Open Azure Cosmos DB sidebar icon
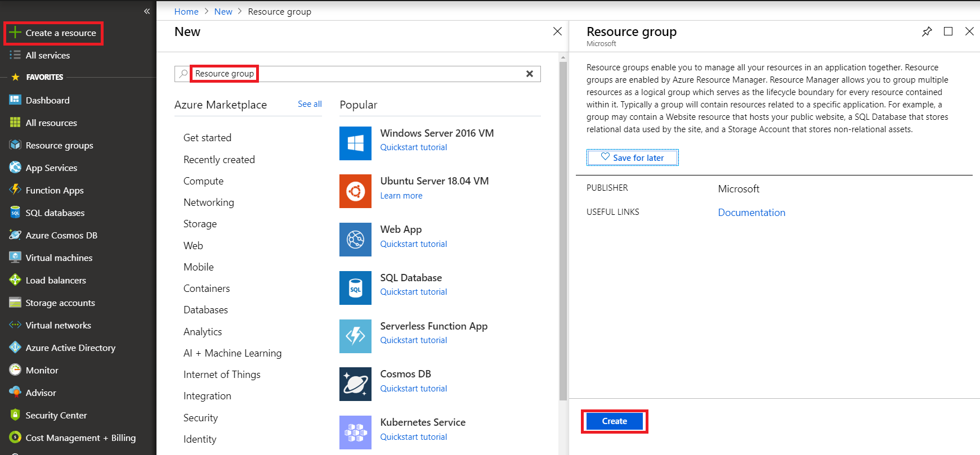Image resolution: width=980 pixels, height=455 pixels. pyautogui.click(x=15, y=235)
